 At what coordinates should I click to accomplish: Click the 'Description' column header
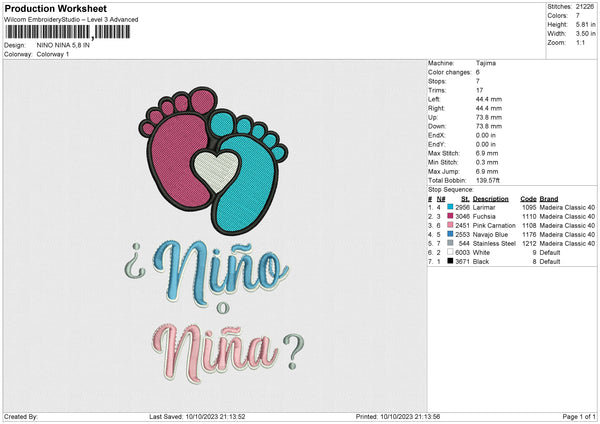pyautogui.click(x=491, y=199)
